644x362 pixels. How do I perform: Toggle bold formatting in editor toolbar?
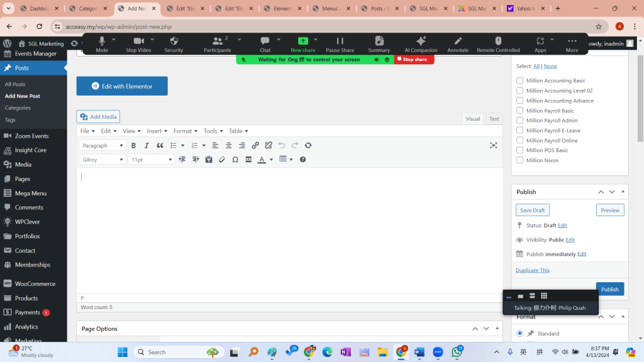(133, 145)
